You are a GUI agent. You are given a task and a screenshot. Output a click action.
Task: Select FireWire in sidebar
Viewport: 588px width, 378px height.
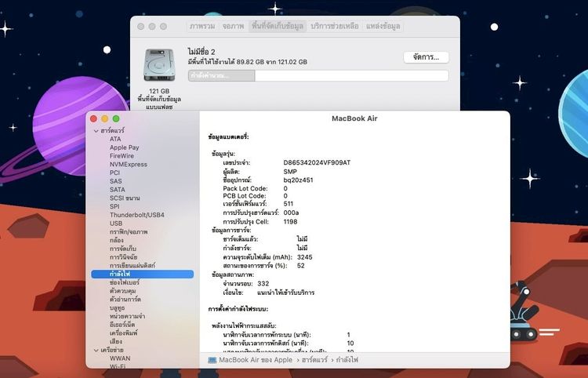122,156
